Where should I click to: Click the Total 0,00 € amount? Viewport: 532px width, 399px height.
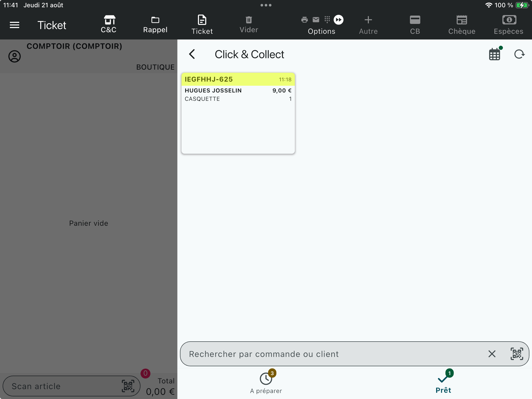tap(160, 391)
